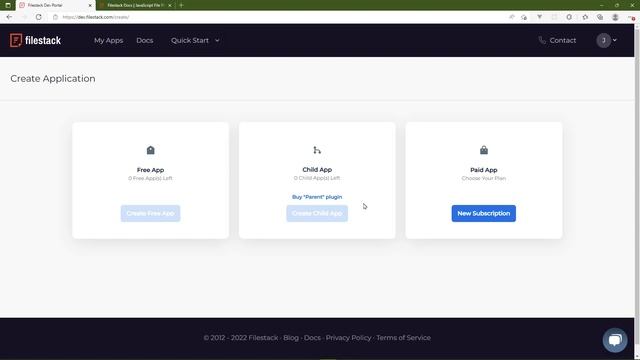Click the Paid App card title

pyautogui.click(x=484, y=170)
